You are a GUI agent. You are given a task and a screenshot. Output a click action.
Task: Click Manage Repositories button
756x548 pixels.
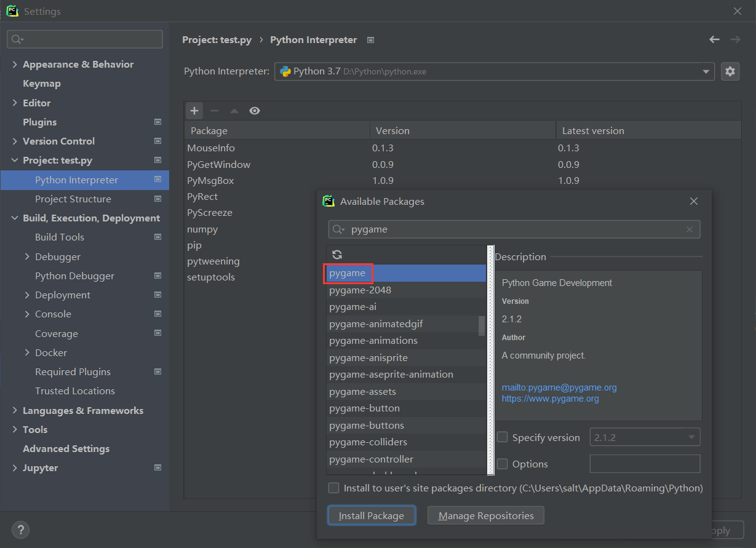486,515
